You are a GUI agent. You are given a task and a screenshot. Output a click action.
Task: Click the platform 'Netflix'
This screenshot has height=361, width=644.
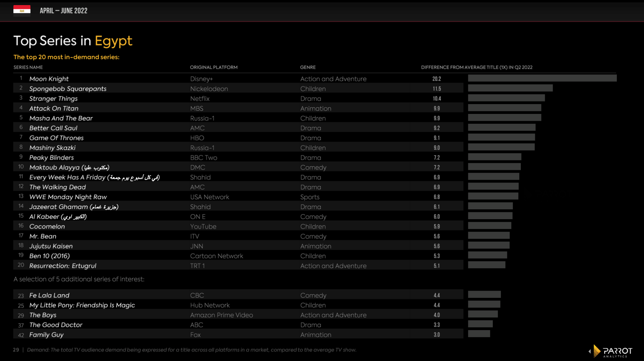[200, 98]
